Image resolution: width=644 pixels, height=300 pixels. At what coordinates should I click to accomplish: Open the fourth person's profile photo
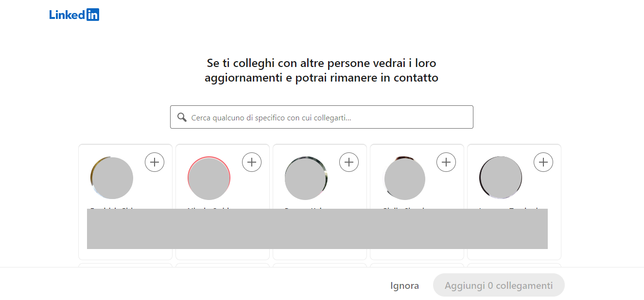(x=404, y=178)
